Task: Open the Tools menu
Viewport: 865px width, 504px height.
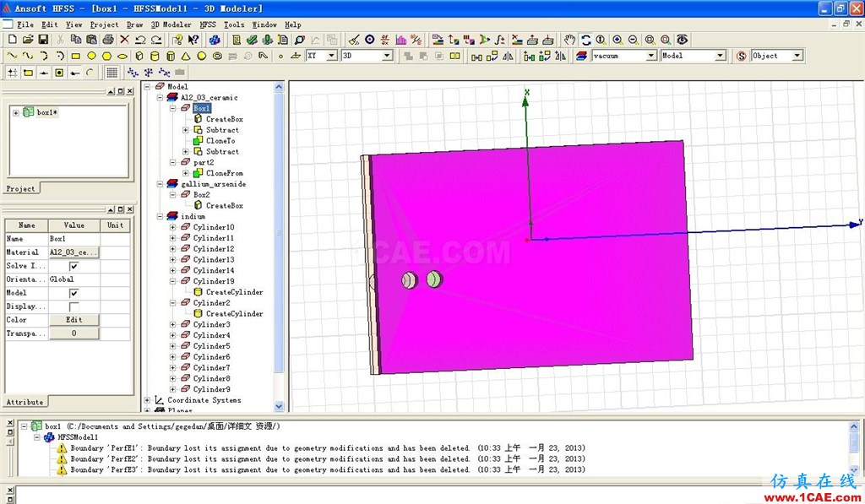Action: click(234, 24)
